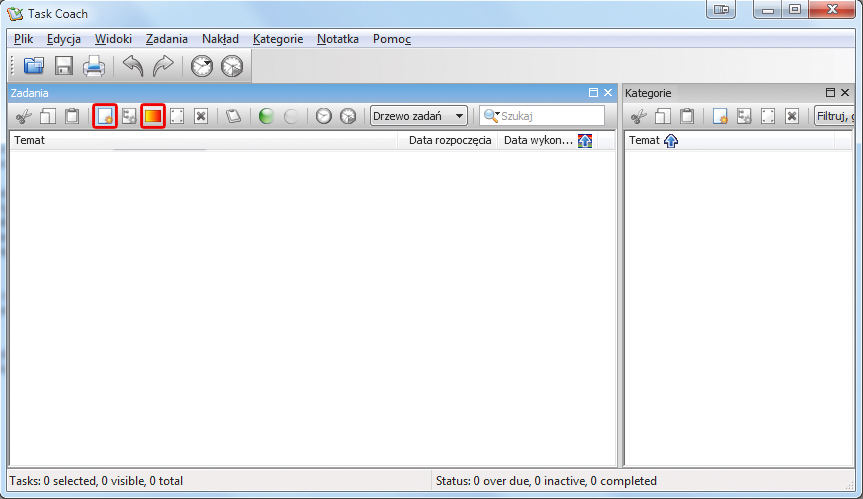Viewport: 863px width, 499px height.
Task: Print using the printer toolbar icon
Action: click(x=94, y=67)
